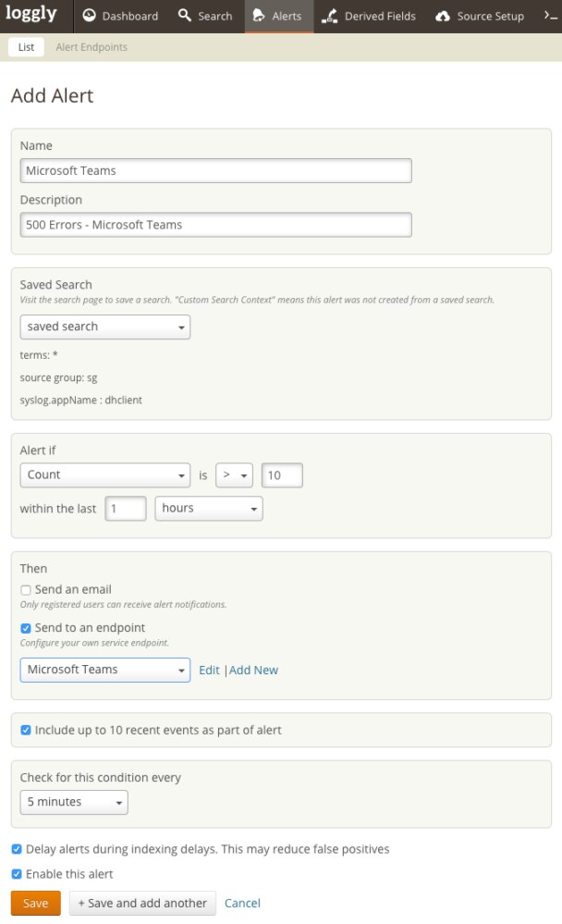Viewport: 562px width, 924px height.
Task: Open the saved search dropdown
Action: [x=104, y=326]
